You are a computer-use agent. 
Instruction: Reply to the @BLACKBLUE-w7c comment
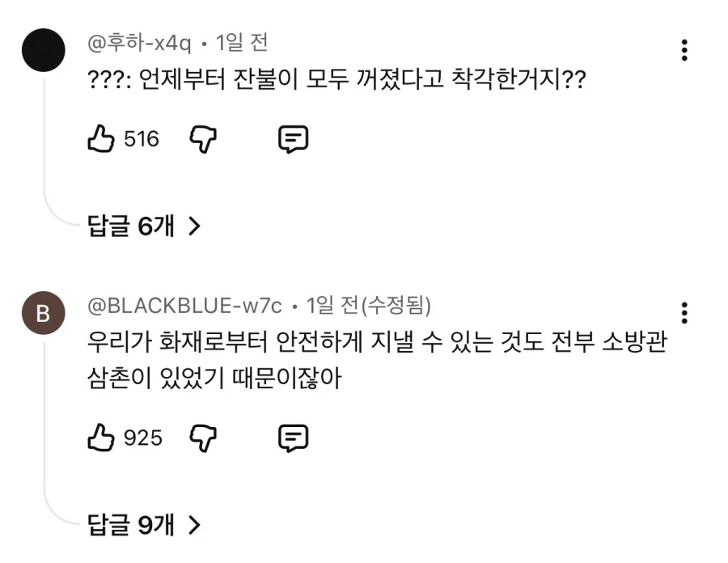293,438
